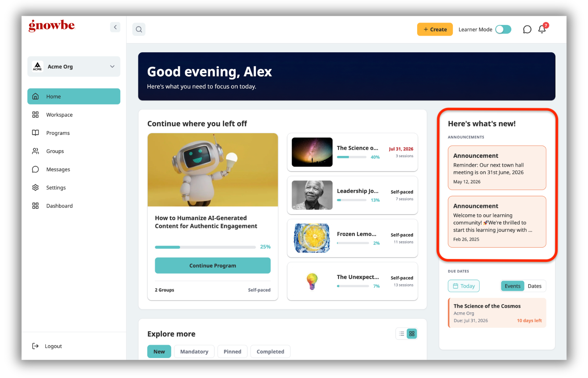Click the 2 Groups label
Screen dimensions: 588x378
click(164, 290)
